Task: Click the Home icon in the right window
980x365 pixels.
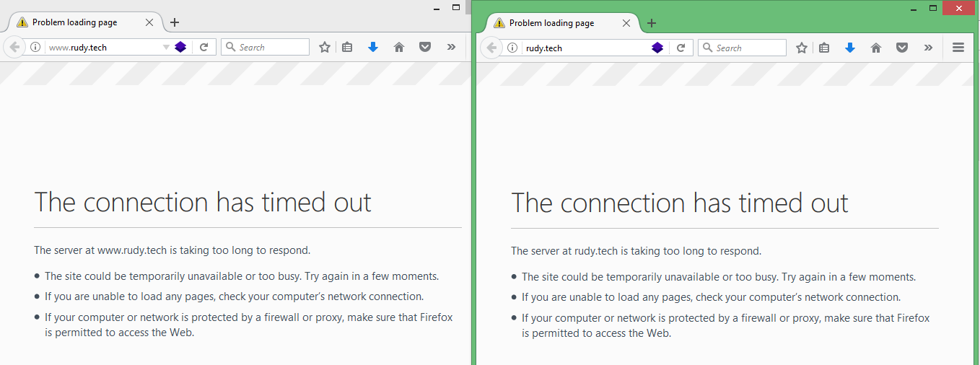Action: pos(876,48)
